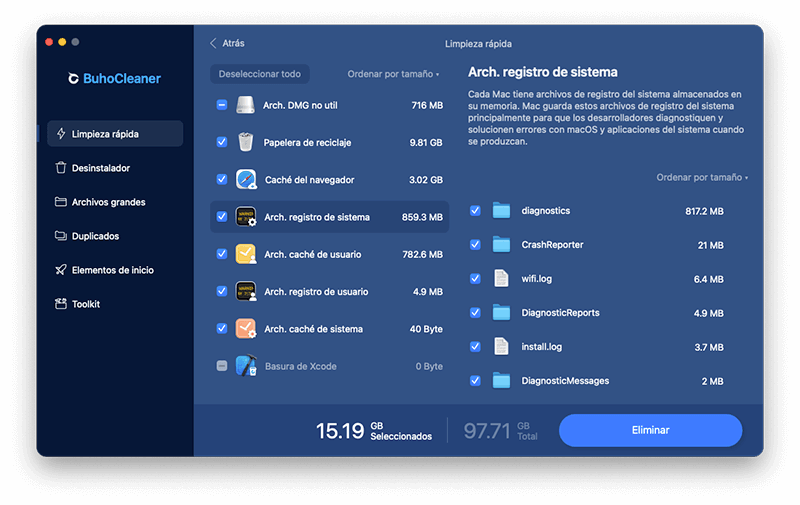This screenshot has width=800, height=505.
Task: Click the recycle bin icon for Papelera de reciclaje
Action: [x=245, y=142]
